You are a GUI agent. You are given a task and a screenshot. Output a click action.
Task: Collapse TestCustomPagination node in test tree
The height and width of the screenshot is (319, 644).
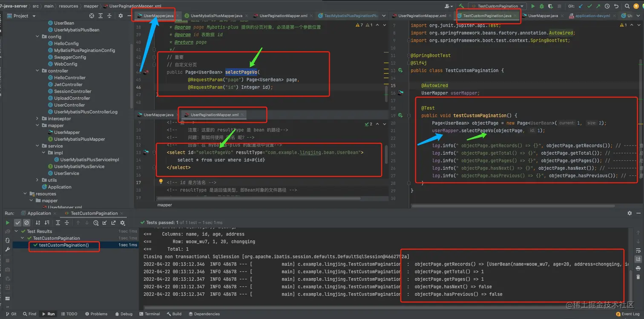[x=23, y=238]
